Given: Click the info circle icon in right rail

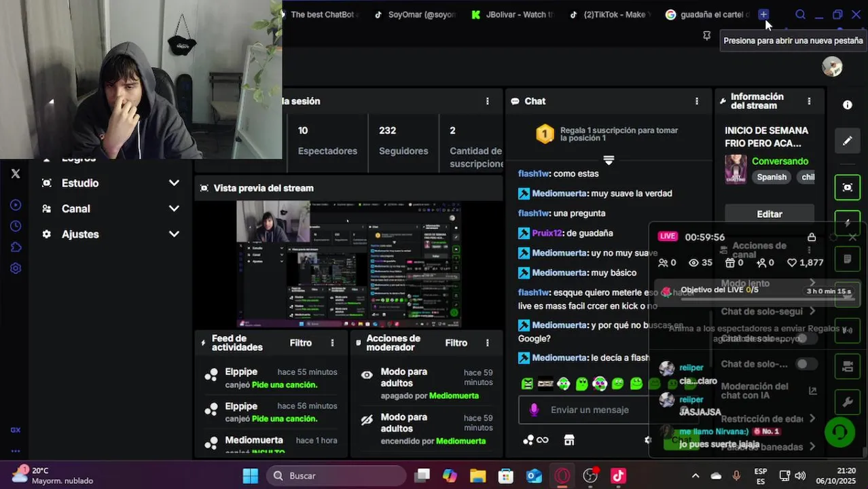Looking at the screenshot, I should [x=848, y=105].
